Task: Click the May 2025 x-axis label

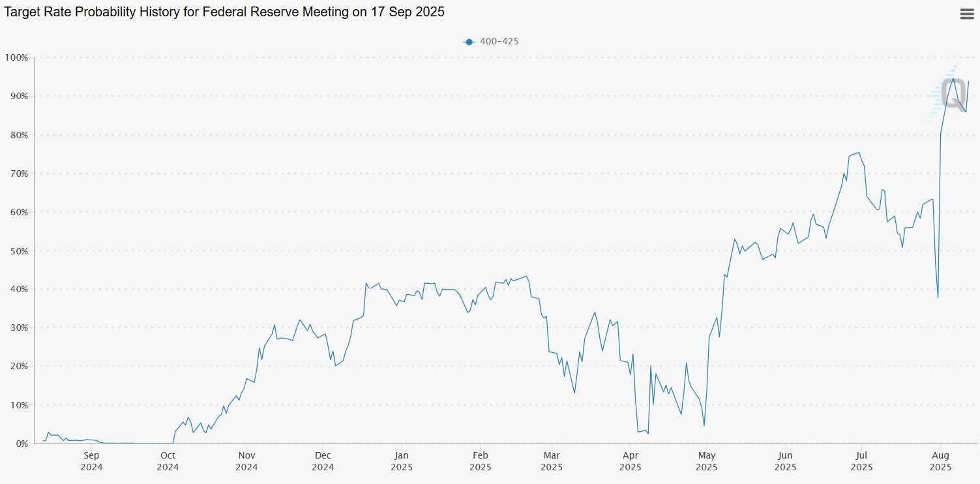Action: [x=707, y=461]
